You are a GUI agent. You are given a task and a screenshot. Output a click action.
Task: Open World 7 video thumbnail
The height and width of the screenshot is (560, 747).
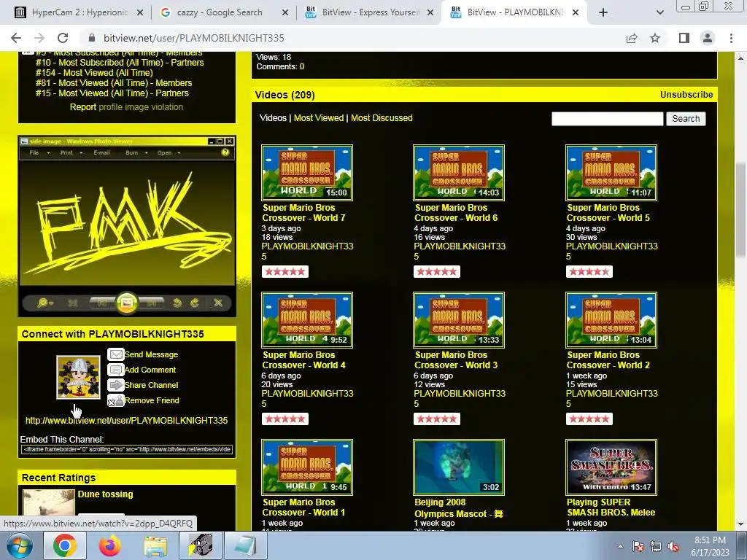click(x=307, y=173)
